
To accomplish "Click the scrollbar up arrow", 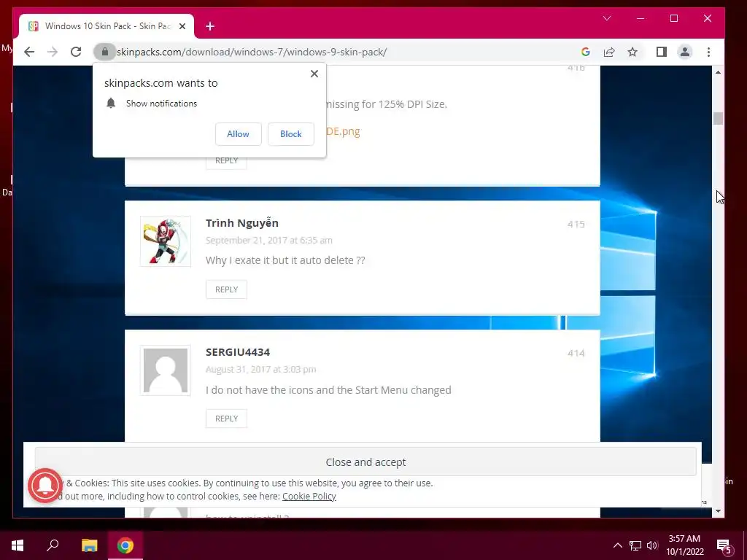I will (718, 72).
